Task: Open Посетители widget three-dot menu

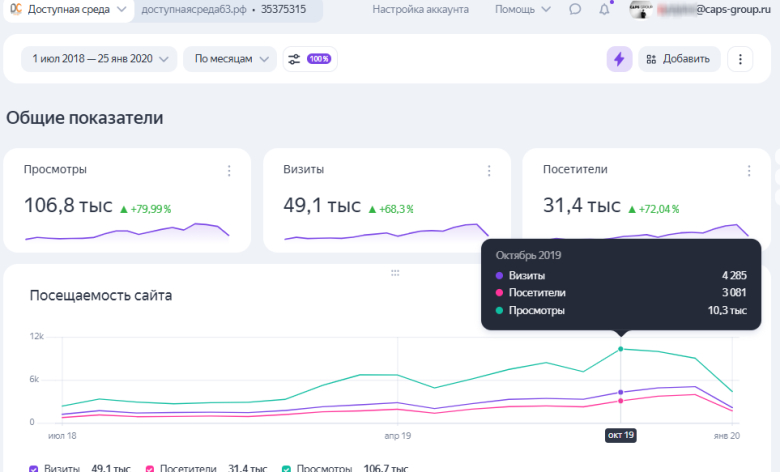Action: pyautogui.click(x=749, y=171)
